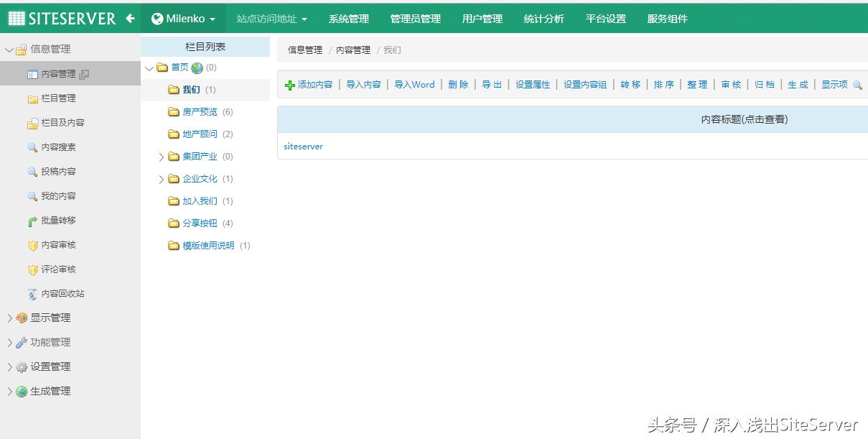
Task: Open the siteserver content link
Action: point(302,146)
